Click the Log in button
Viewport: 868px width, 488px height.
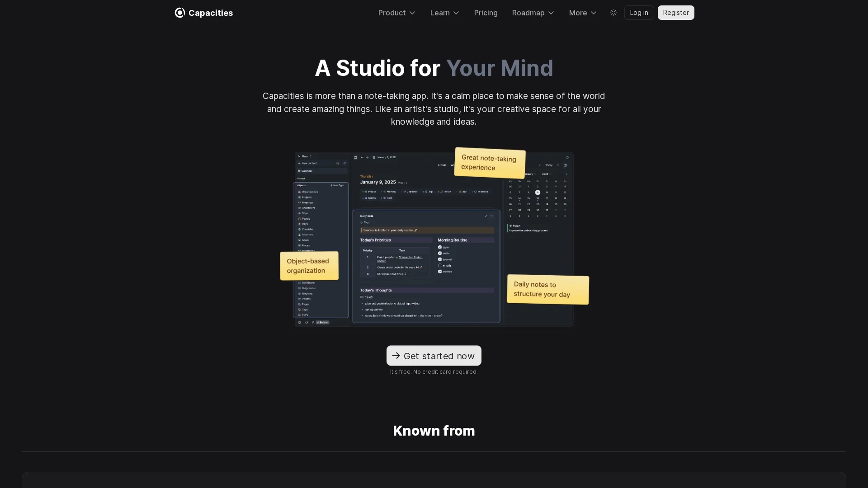click(639, 13)
